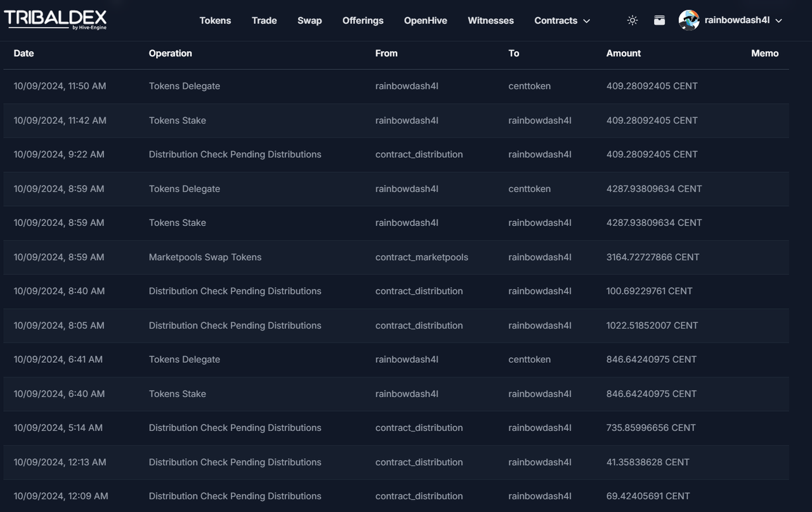Click amount 100.69229761 CENT
Image resolution: width=812 pixels, height=512 pixels.
[650, 291]
